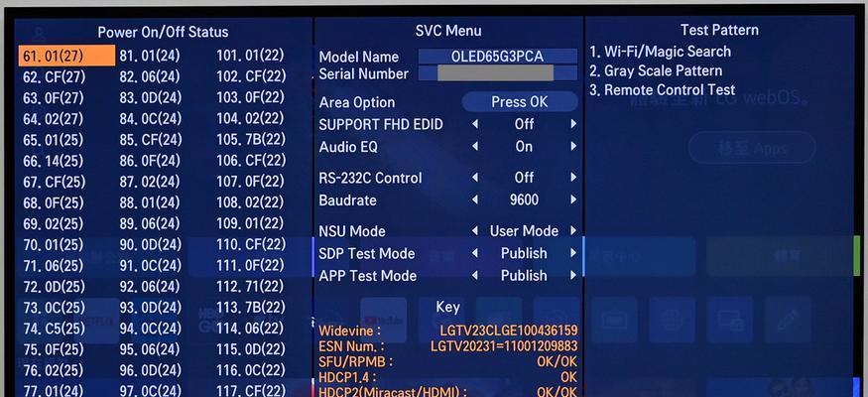Click the left arrow for SUPPORT FHD EDID
This screenshot has height=397, width=868.
(x=475, y=125)
